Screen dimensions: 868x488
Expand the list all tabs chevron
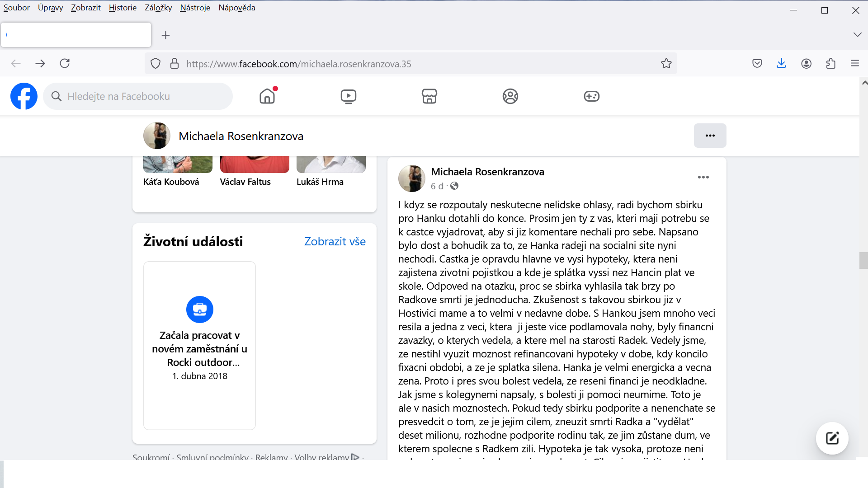[857, 35]
